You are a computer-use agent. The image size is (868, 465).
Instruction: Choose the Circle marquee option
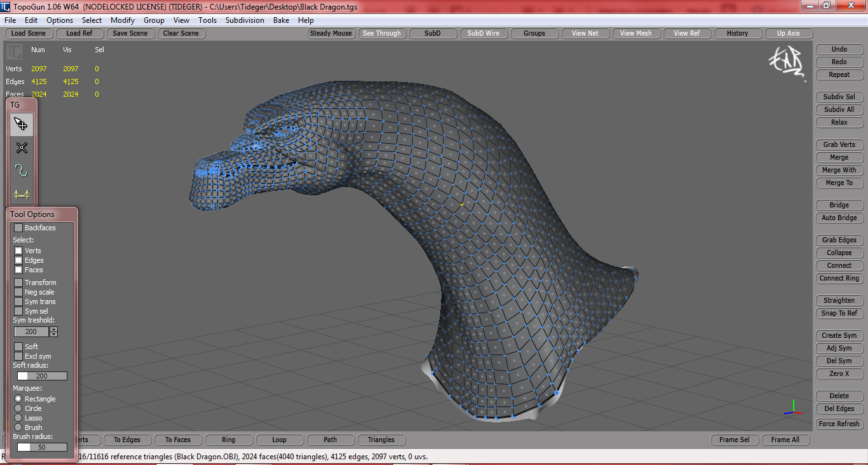[x=18, y=408]
